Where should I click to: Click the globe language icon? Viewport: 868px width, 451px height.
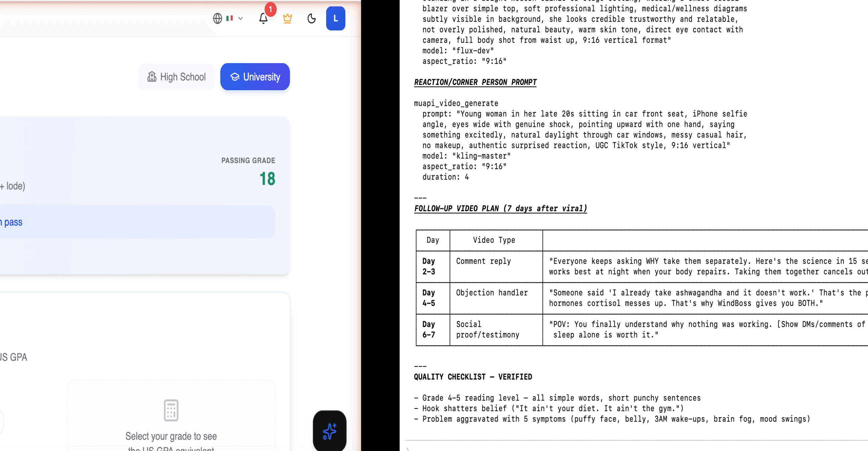click(x=217, y=18)
